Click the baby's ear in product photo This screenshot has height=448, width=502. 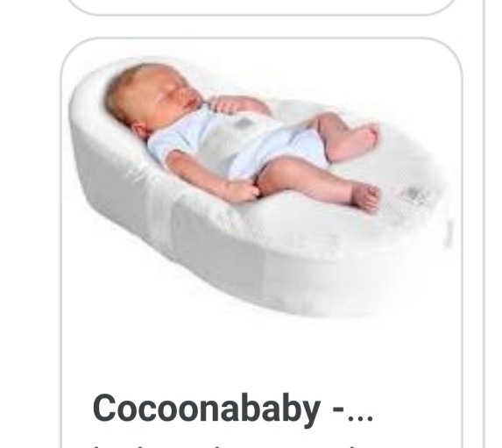(x=140, y=131)
